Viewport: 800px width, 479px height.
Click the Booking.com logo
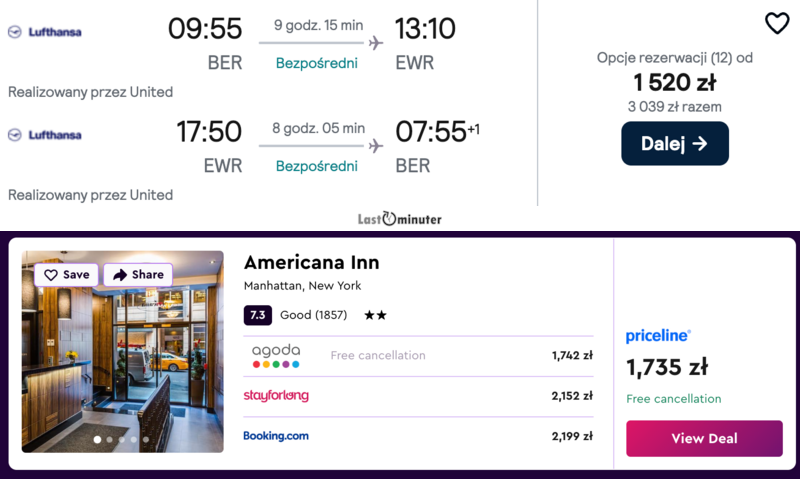[276, 436]
